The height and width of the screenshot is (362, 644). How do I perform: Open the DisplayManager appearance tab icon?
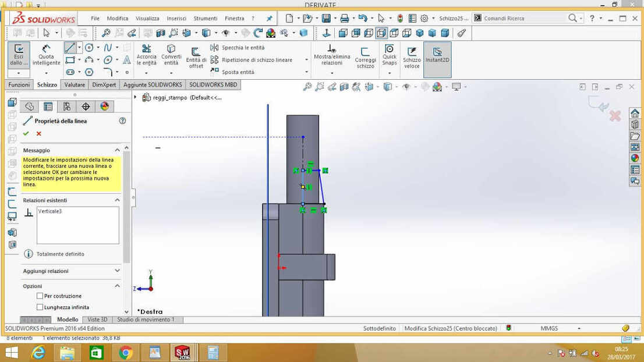click(105, 107)
